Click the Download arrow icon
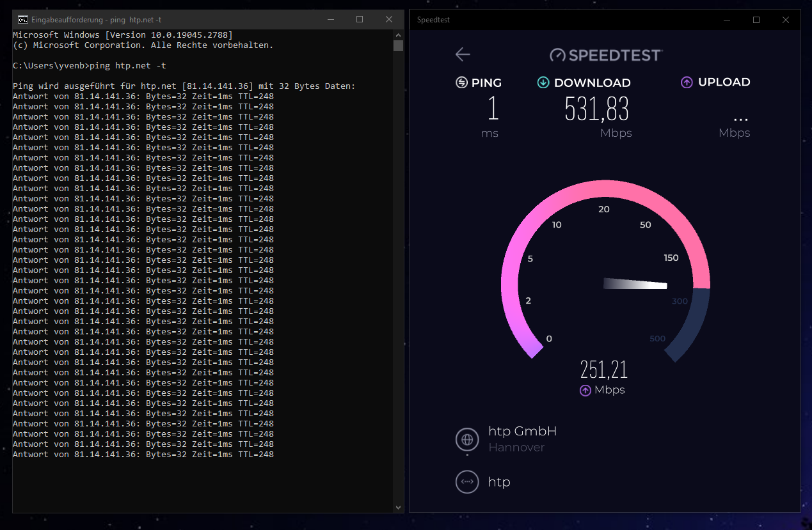Image resolution: width=812 pixels, height=530 pixels. click(543, 82)
